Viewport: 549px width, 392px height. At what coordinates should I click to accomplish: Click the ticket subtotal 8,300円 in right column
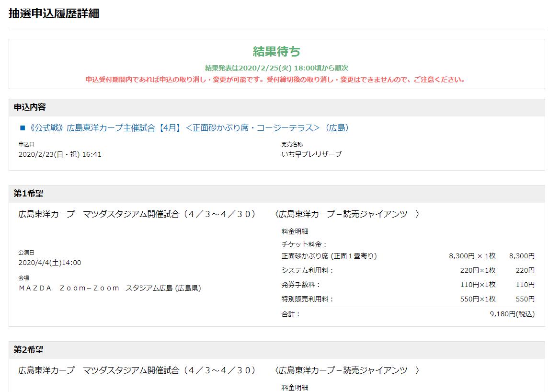[522, 256]
